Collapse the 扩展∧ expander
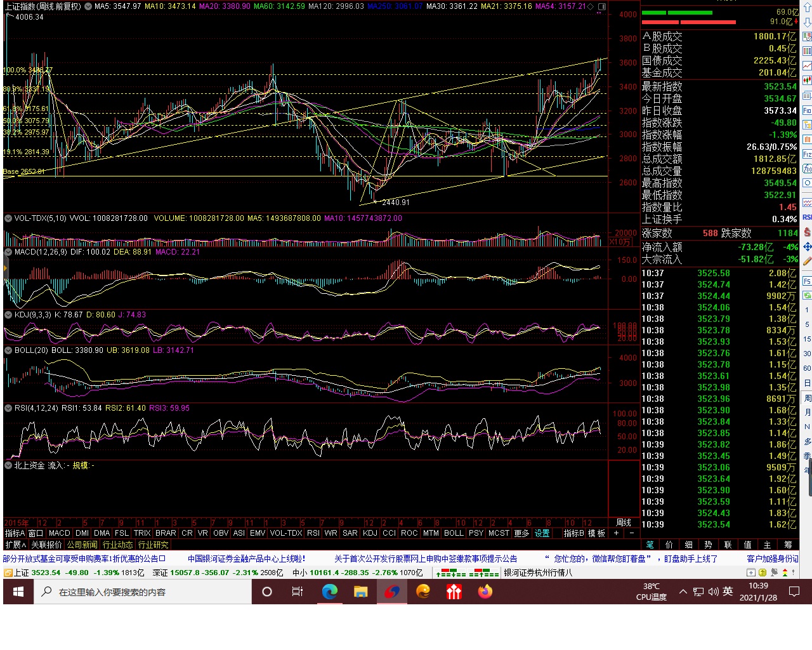 coord(15,545)
